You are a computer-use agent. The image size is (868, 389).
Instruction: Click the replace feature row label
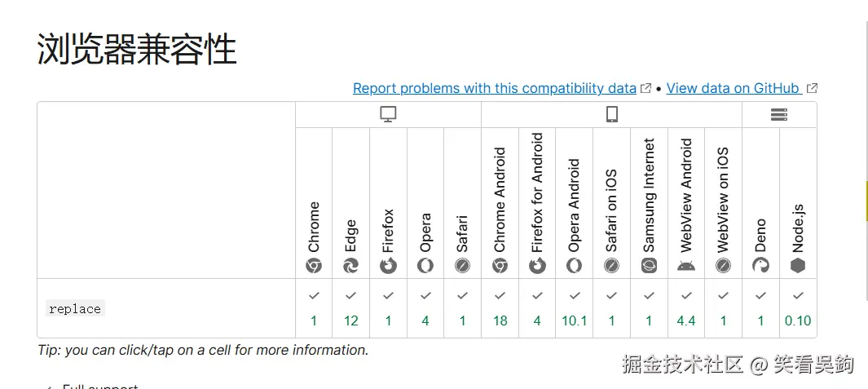pyautogui.click(x=75, y=309)
